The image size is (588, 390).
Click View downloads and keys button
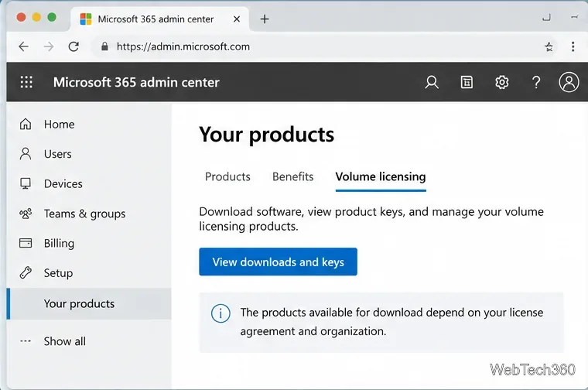point(278,262)
